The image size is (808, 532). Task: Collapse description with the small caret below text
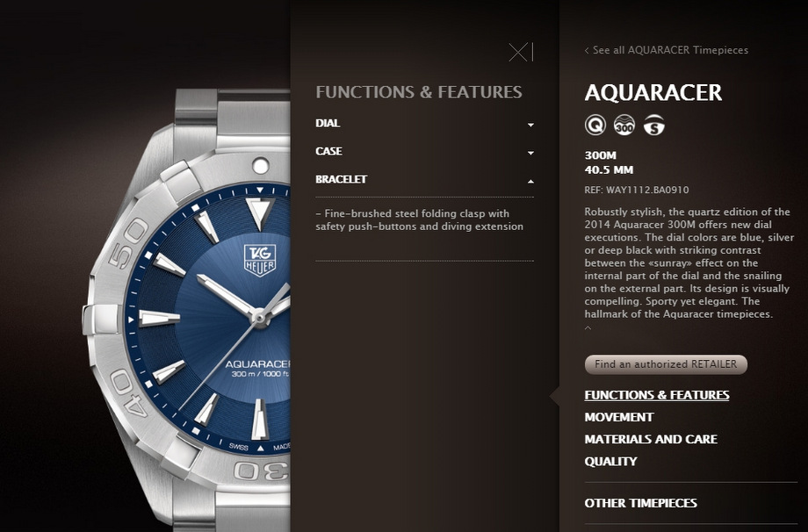(588, 327)
